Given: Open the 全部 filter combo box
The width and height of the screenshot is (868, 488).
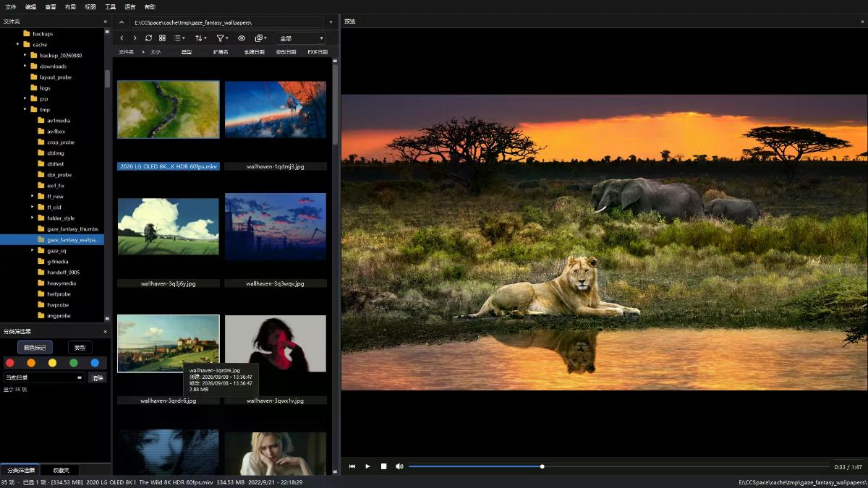Looking at the screenshot, I should tap(300, 38).
